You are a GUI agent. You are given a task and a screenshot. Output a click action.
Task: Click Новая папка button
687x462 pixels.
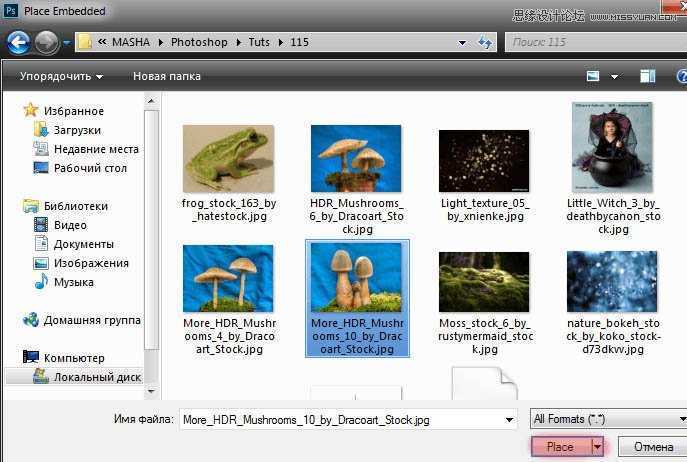(x=167, y=76)
